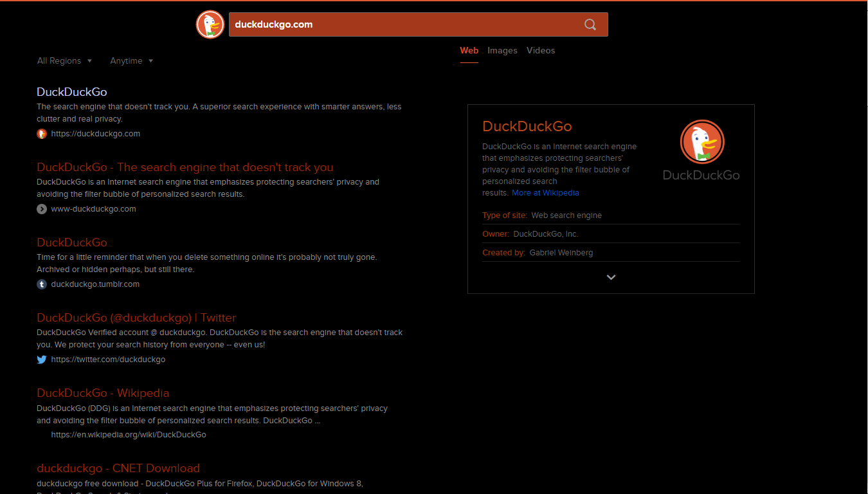Image resolution: width=868 pixels, height=494 pixels.
Task: Click snippet 'A superior search experience'
Action: pyautogui.click(x=219, y=113)
